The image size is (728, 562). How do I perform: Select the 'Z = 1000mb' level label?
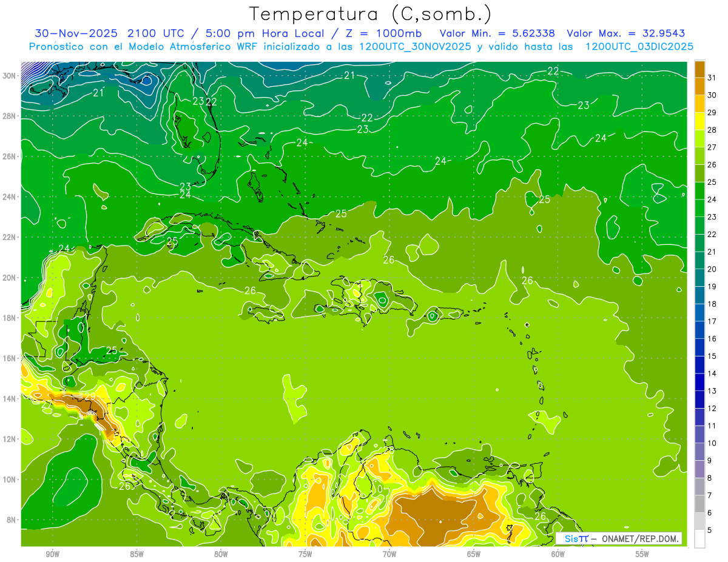(384, 33)
